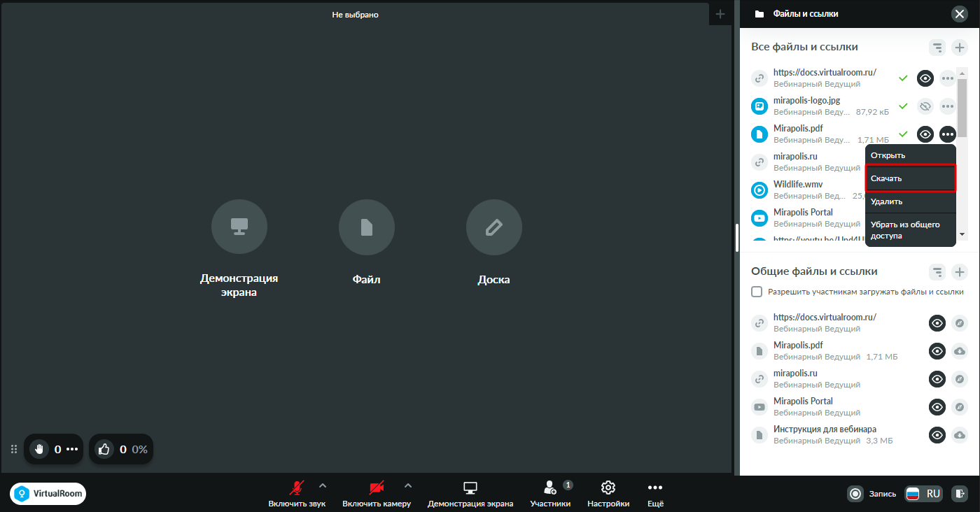Click the central Файл circle icon

(367, 227)
